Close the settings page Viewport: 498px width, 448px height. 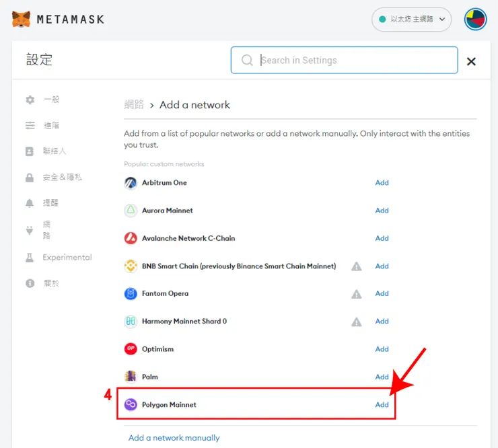tap(471, 61)
